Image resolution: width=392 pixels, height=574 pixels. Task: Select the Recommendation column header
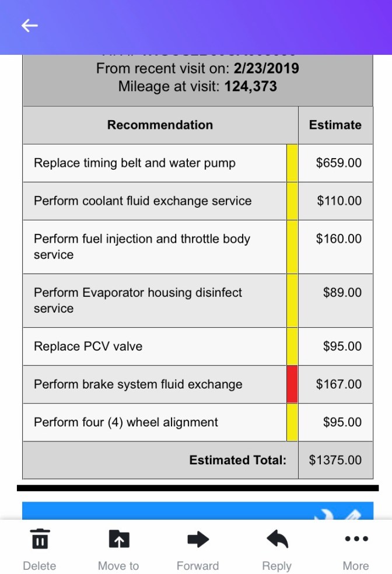click(159, 125)
